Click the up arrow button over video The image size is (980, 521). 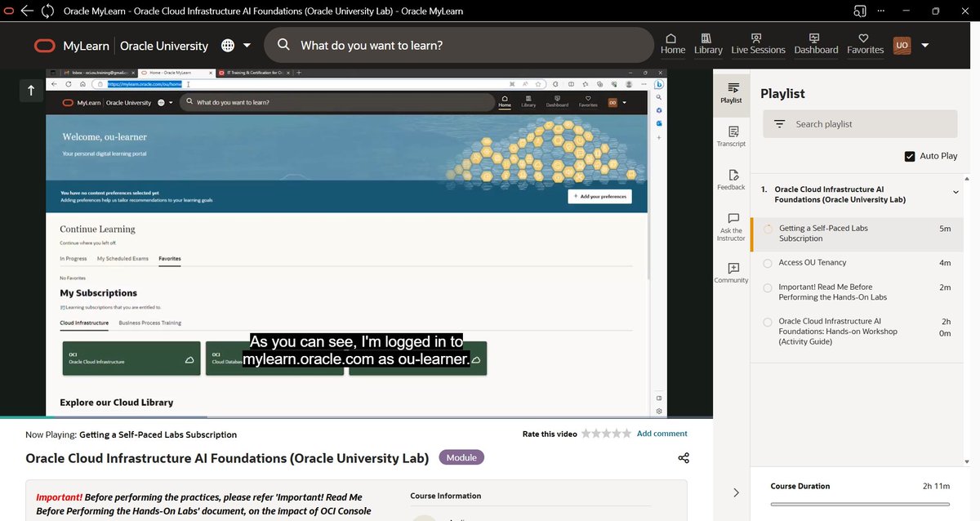31,91
